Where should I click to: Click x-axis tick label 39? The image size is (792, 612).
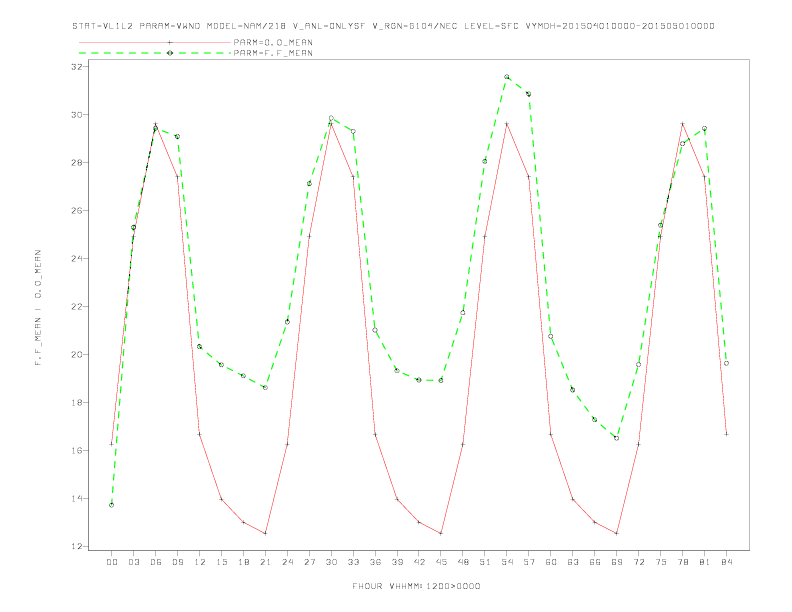click(x=397, y=562)
